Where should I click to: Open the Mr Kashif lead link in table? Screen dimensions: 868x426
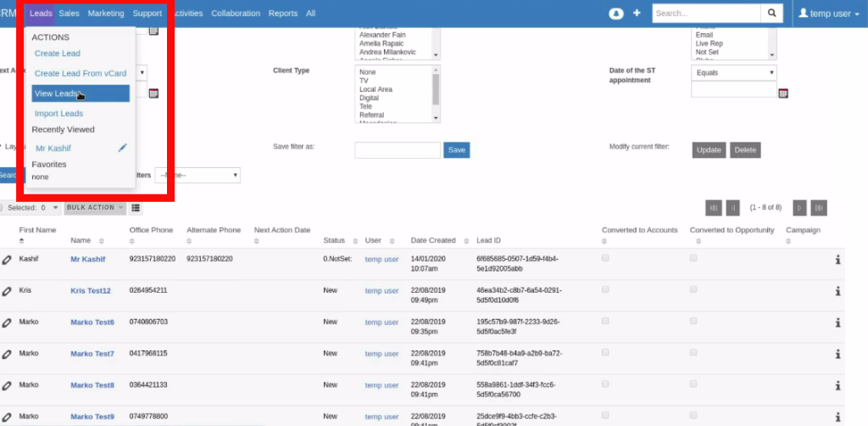pyautogui.click(x=88, y=259)
